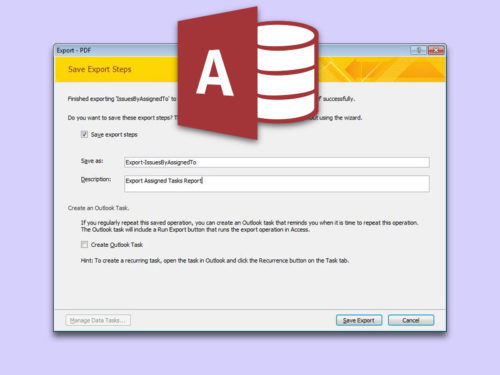Click the Export - PDF title bar text
This screenshot has width=500, height=375.
click(x=74, y=50)
